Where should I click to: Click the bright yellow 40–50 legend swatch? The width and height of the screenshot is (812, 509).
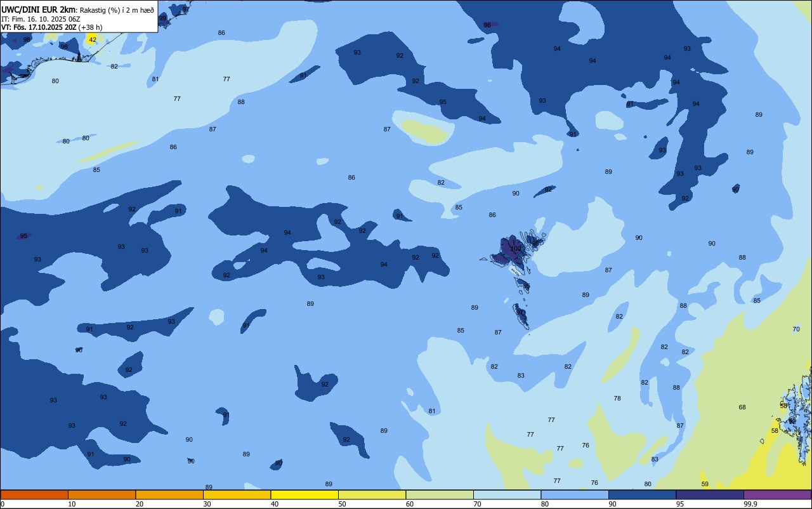304,494
